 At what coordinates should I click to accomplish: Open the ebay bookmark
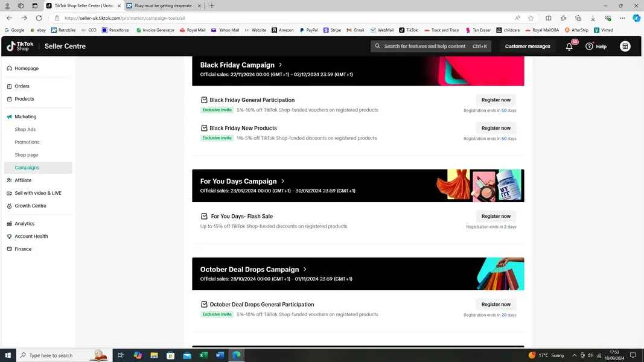coord(38,30)
